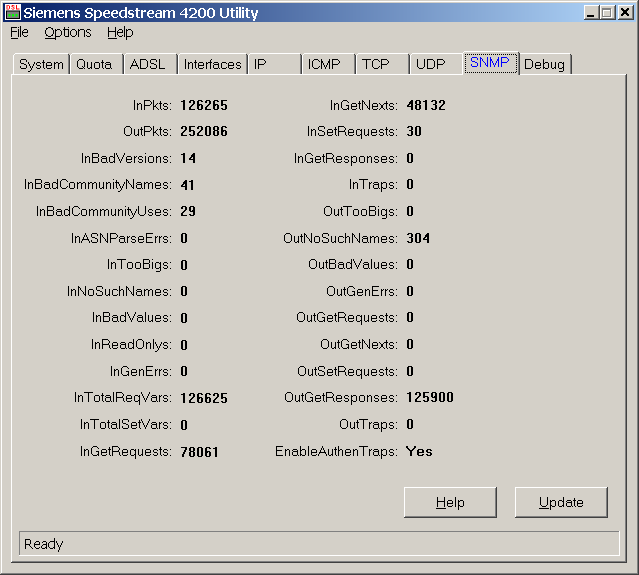
Task: Select the SNMP tab
Action: pyautogui.click(x=491, y=63)
